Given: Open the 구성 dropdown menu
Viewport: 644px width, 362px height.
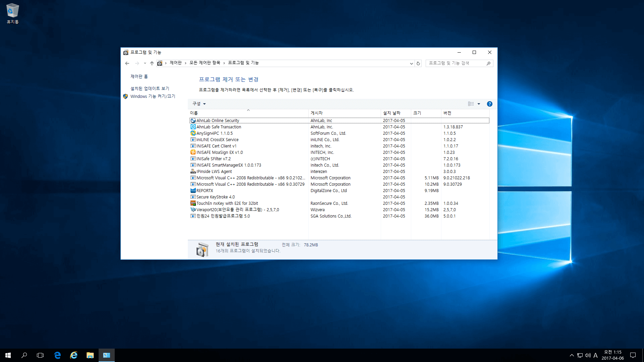Looking at the screenshot, I should coord(199,104).
